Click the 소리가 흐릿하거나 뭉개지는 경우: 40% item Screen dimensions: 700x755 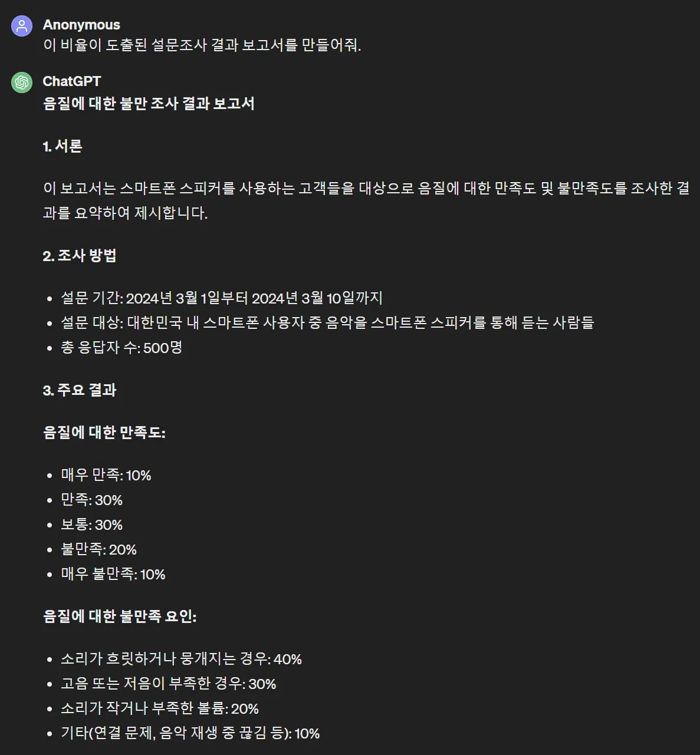[x=182, y=659]
